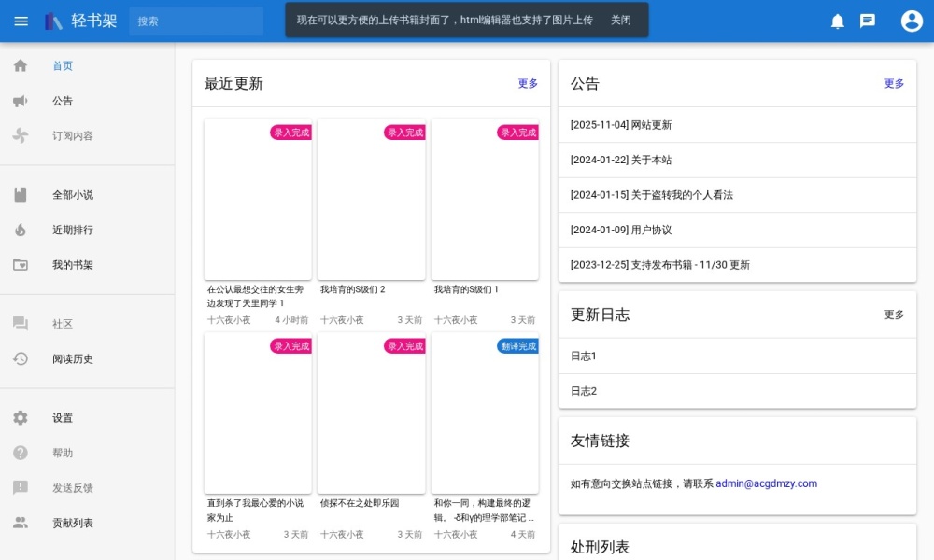Open 我的书架 from the sidebar
Viewport: 934px width, 560px height.
tap(73, 265)
